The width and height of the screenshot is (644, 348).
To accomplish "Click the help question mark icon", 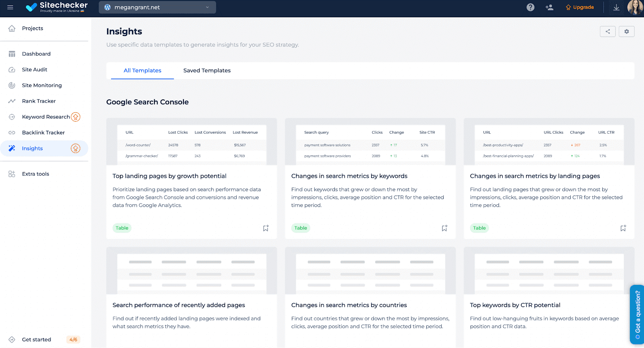I will [x=530, y=7].
